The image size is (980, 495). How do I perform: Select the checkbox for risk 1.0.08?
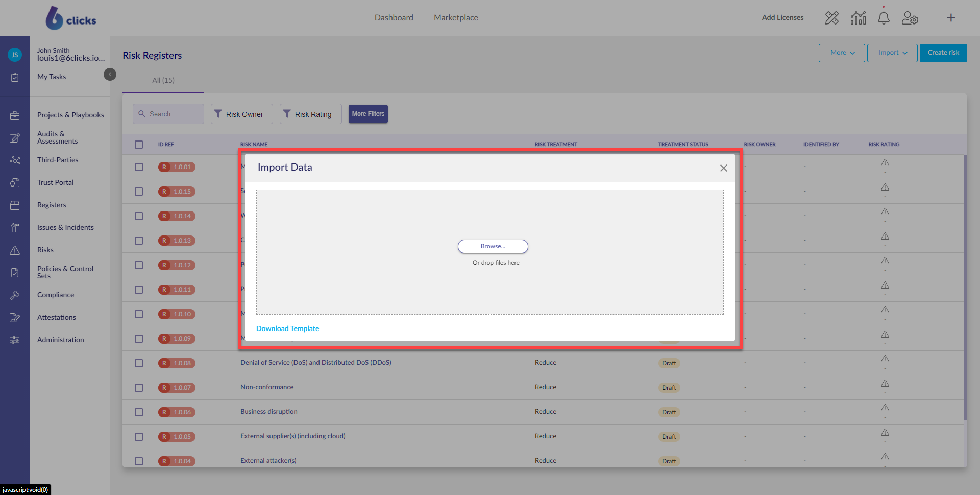point(138,363)
